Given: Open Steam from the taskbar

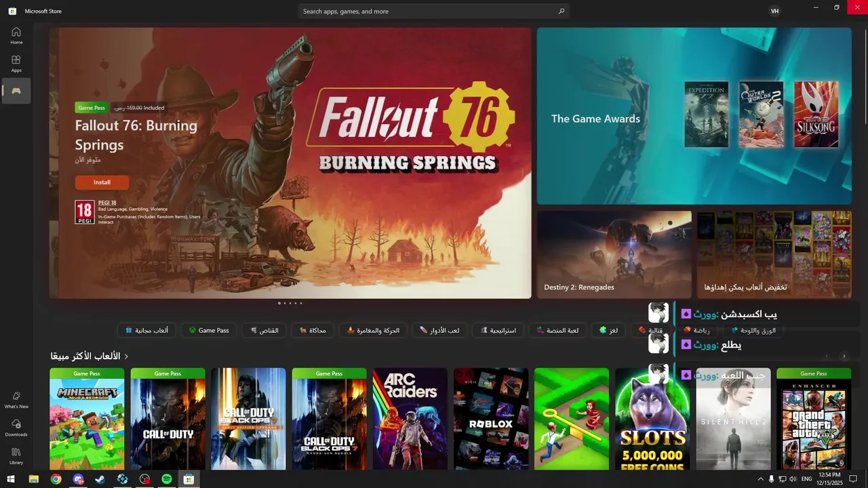Looking at the screenshot, I should 100,479.
